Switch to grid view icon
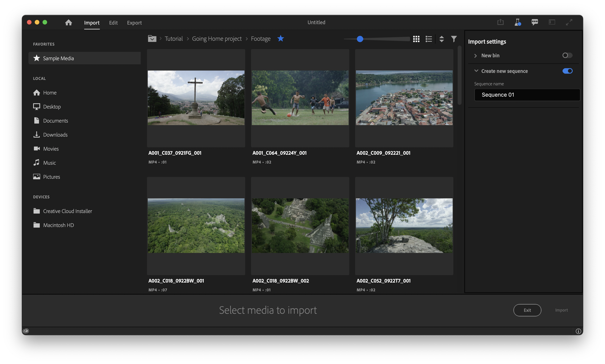The image size is (605, 364). coord(416,39)
